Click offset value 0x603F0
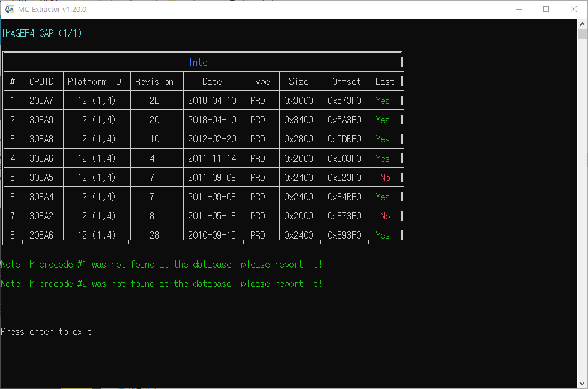 pos(344,158)
